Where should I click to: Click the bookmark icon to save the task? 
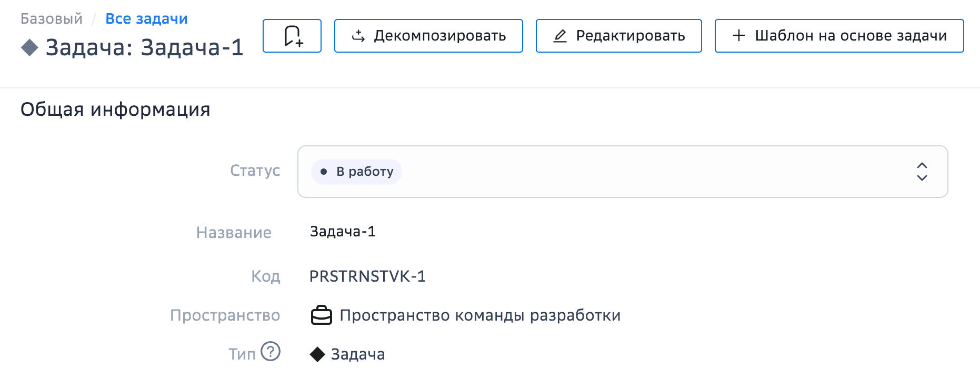(x=292, y=36)
